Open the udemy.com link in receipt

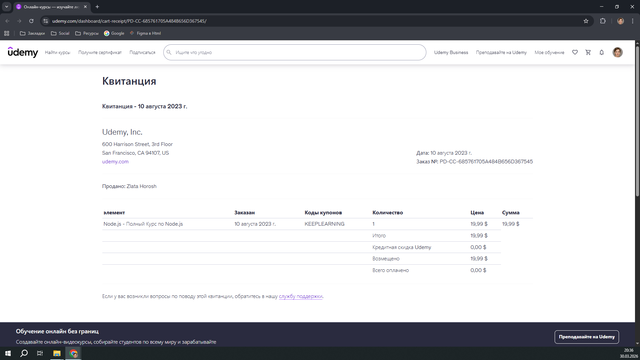[x=116, y=162]
